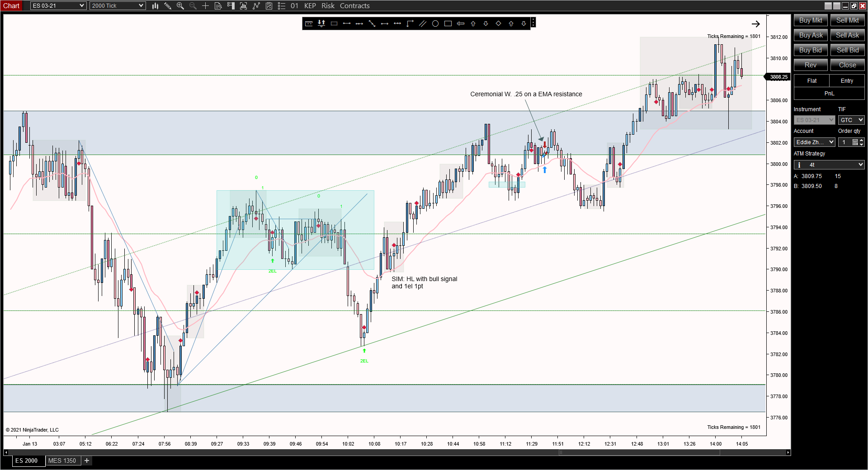This screenshot has width=868, height=470.
Task: Click the Buy Mkt button
Action: click(x=811, y=20)
